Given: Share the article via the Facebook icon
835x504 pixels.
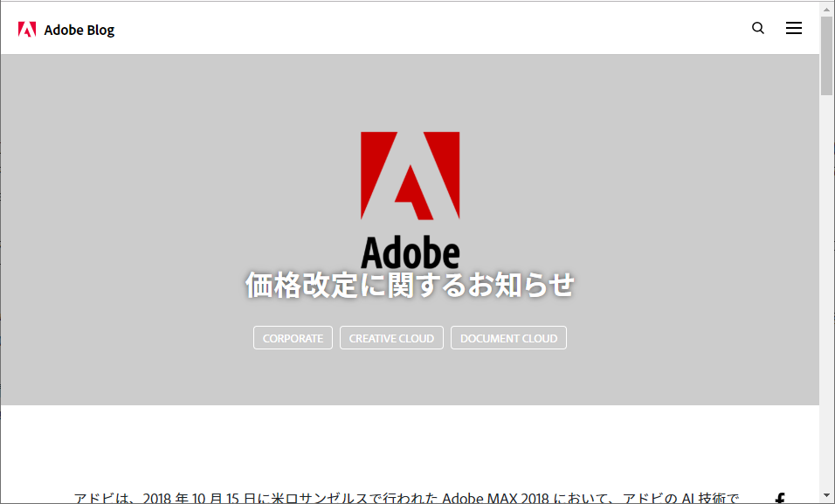Looking at the screenshot, I should click(780, 498).
